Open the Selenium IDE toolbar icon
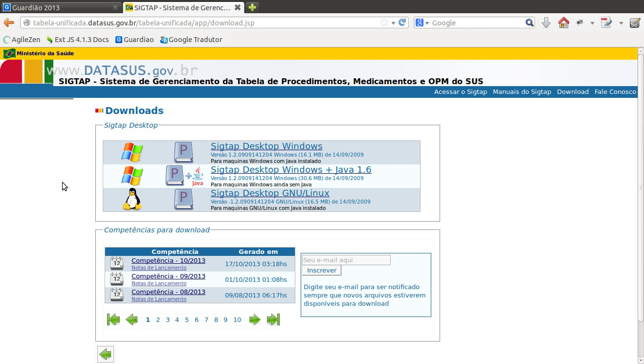 635,23
